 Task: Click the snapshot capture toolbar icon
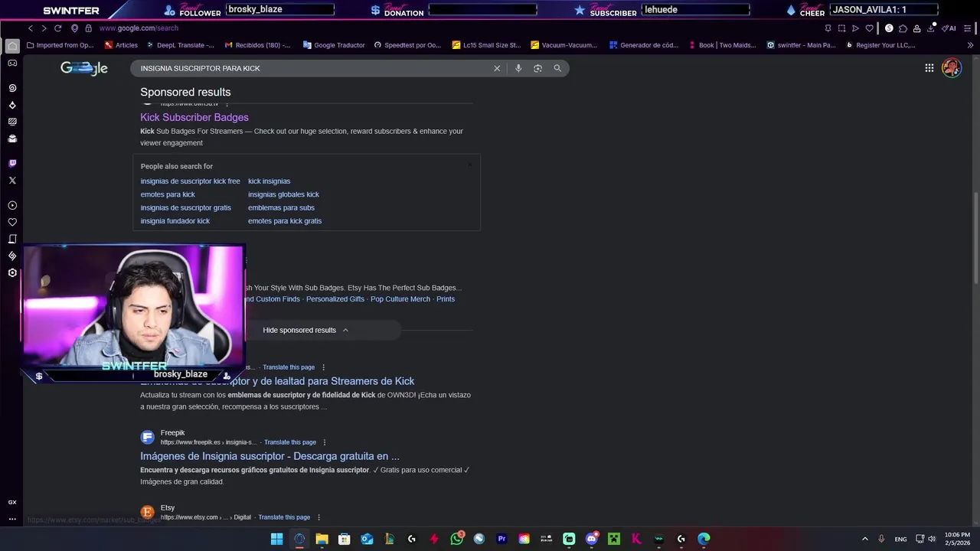click(x=841, y=28)
